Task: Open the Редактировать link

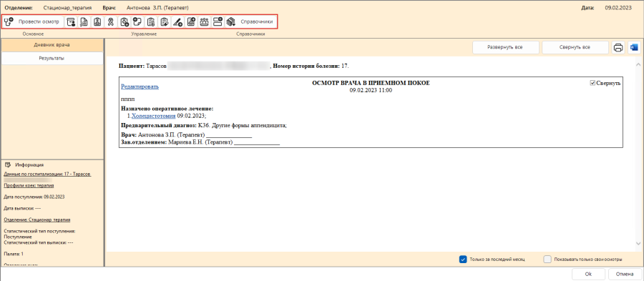Action: point(140,87)
